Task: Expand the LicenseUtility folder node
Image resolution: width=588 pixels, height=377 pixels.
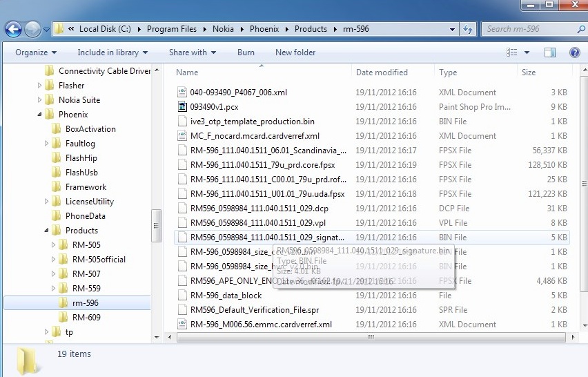Action: [x=46, y=202]
